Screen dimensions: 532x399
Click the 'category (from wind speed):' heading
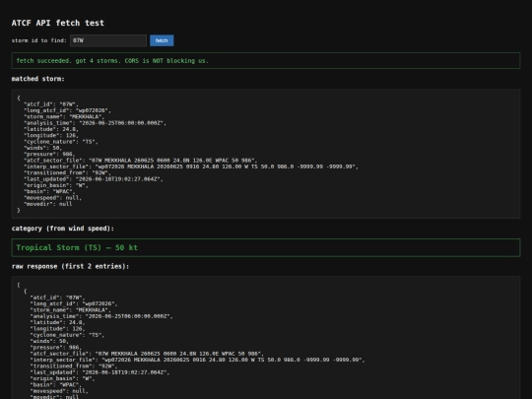63,229
